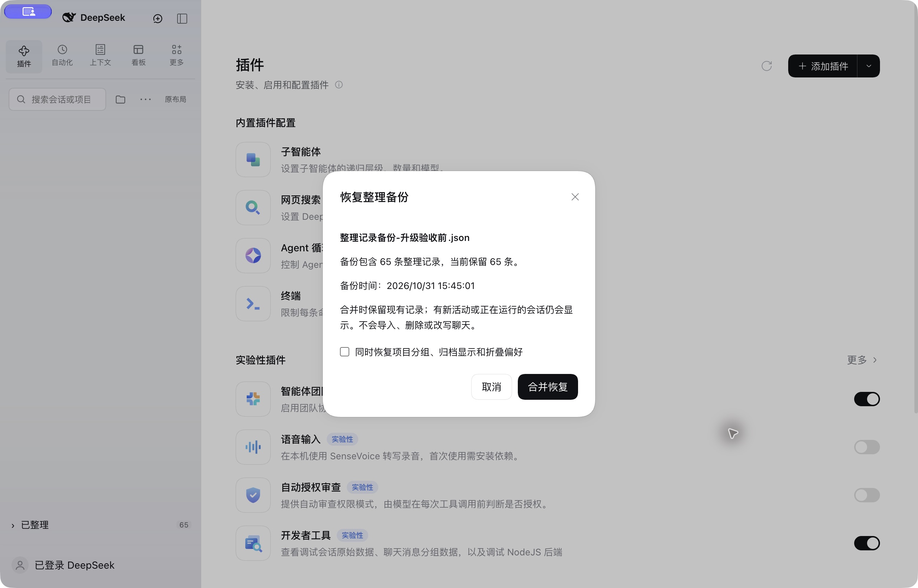Viewport: 918px width, 588px height.
Task: Click the 开发者工具 plugin icon
Action: click(253, 543)
